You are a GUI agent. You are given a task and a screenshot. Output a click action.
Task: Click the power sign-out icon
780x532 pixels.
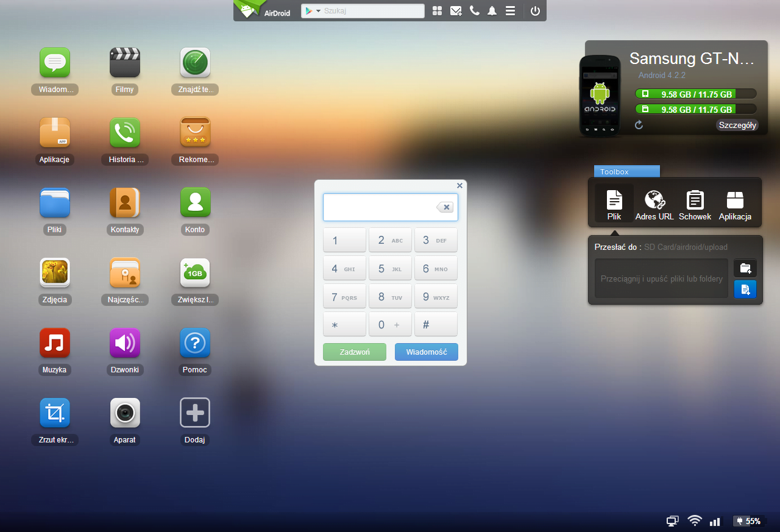(x=535, y=11)
